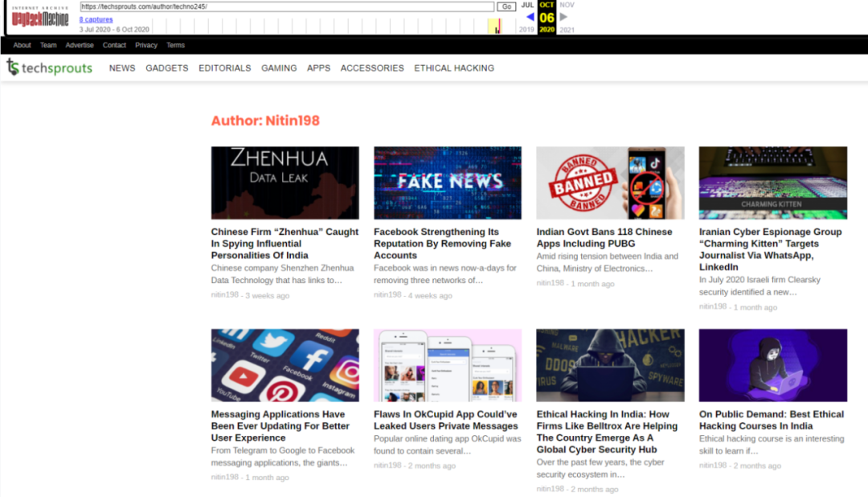This screenshot has width=868, height=497.
Task: Open the hooded hacker laptop thumbnail
Action: coord(610,365)
